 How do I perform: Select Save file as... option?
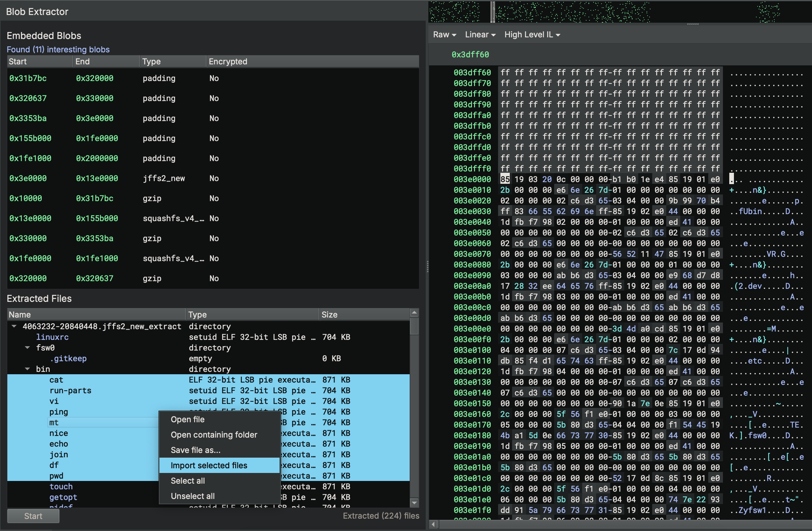point(195,450)
